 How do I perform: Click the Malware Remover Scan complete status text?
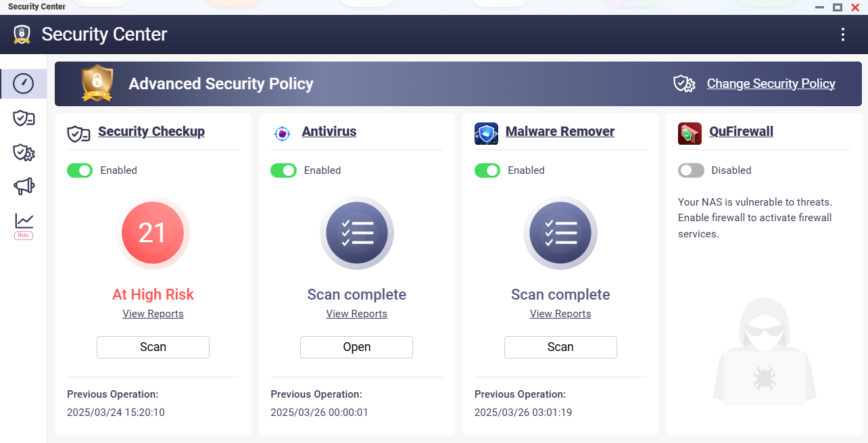(x=560, y=294)
